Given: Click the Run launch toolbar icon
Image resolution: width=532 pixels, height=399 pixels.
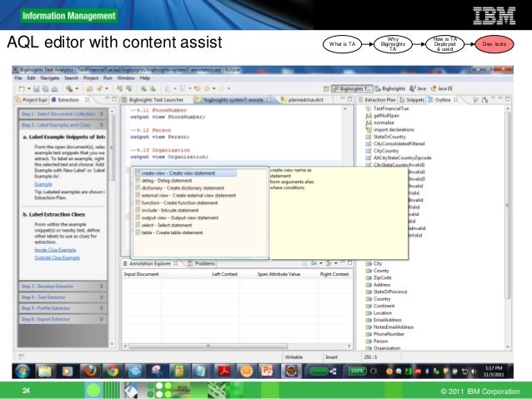Looking at the screenshot, I should [x=69, y=88].
